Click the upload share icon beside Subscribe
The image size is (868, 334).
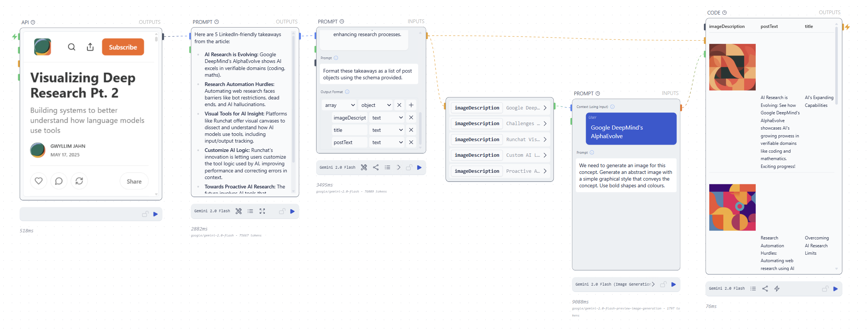click(x=90, y=47)
